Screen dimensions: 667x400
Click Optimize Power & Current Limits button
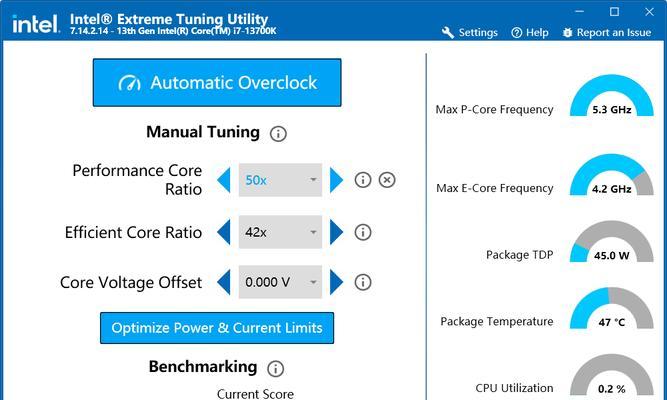(217, 328)
